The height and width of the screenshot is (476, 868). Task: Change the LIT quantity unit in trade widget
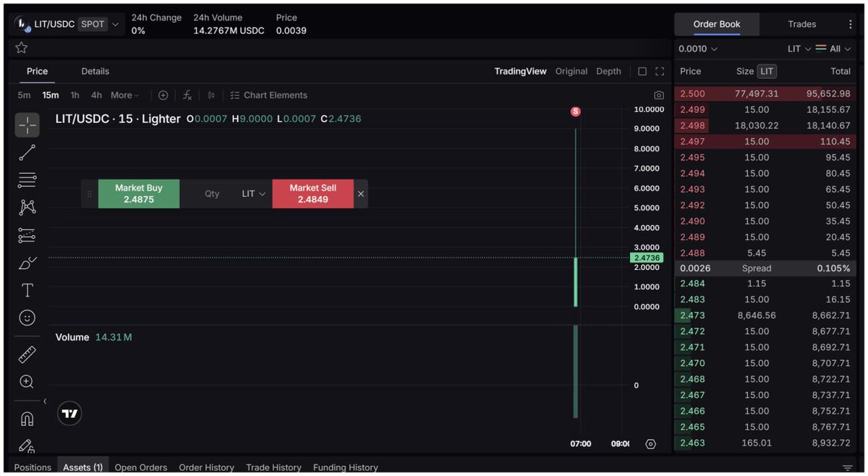(254, 194)
